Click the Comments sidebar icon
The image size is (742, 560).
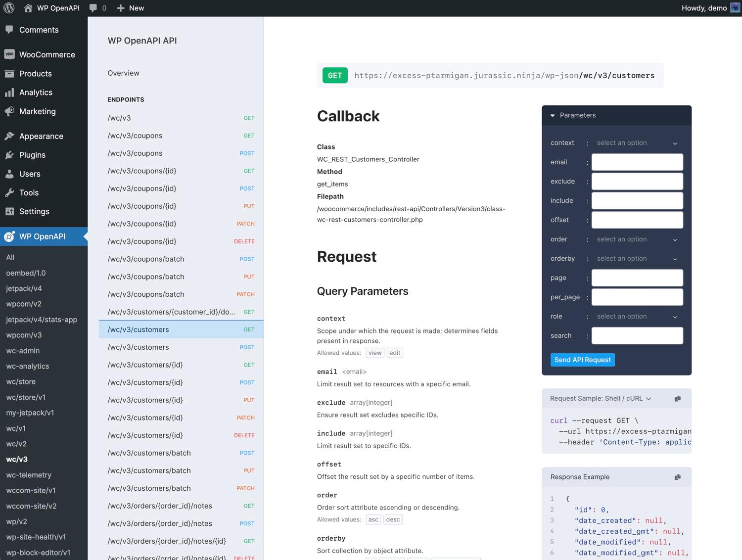tap(9, 30)
